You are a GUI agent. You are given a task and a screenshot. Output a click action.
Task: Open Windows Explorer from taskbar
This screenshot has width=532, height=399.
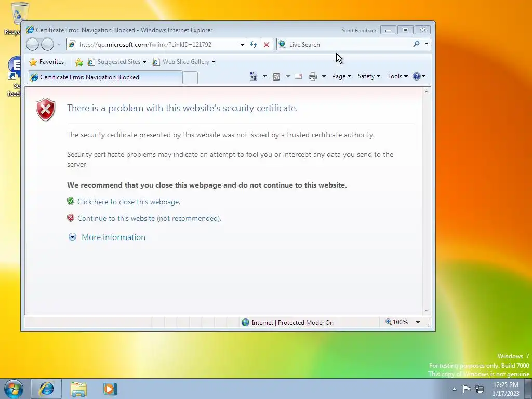78,389
